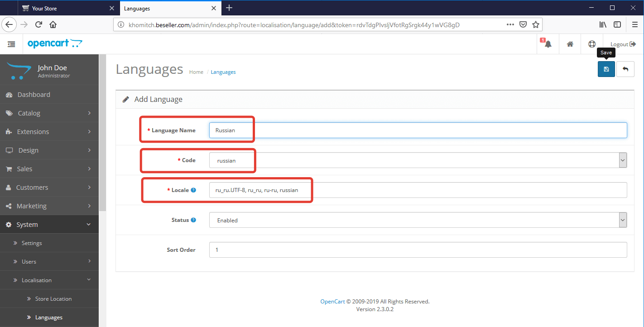Open a new browser tab with the plus icon
Viewport: 644px width, 327px height.
(x=229, y=8)
